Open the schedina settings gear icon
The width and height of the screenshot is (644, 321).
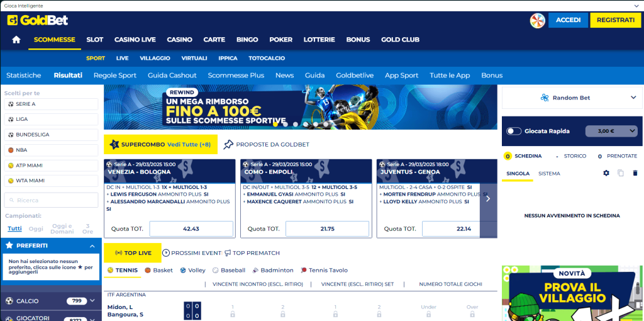[x=606, y=173]
